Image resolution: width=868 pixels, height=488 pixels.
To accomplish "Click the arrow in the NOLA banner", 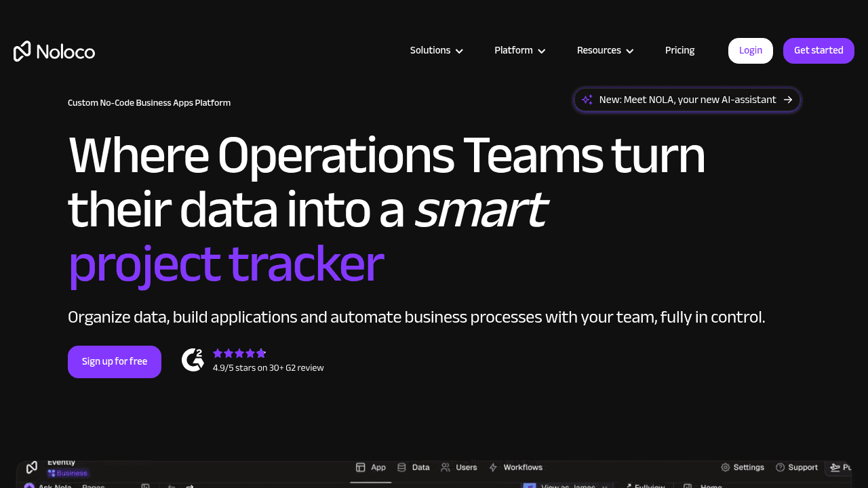I will 788,100.
